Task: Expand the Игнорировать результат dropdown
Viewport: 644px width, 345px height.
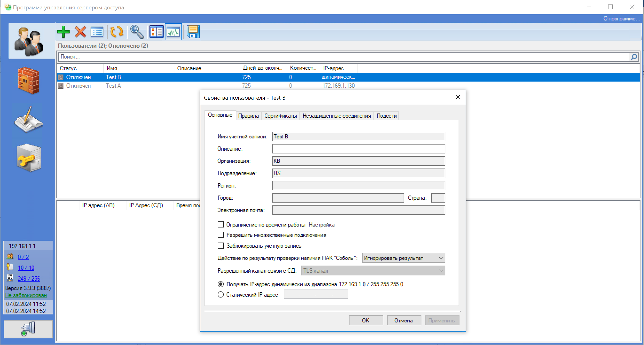Action: coord(403,258)
